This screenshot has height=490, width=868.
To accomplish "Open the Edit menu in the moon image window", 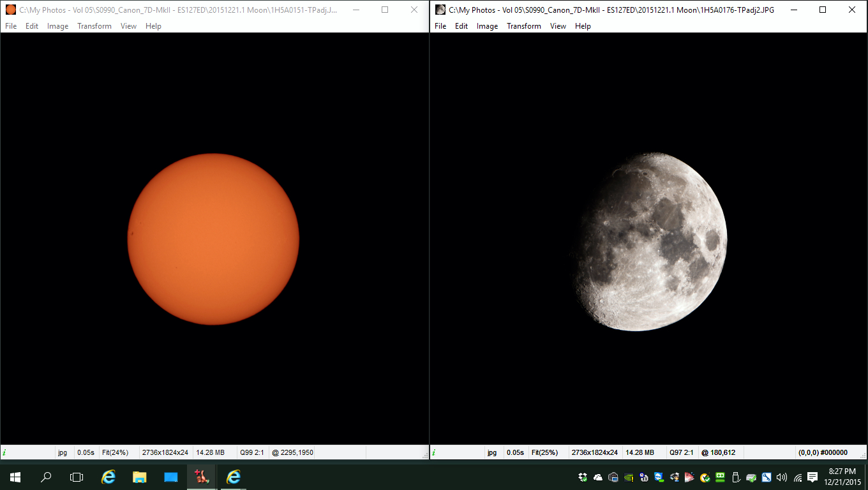I will [x=461, y=26].
